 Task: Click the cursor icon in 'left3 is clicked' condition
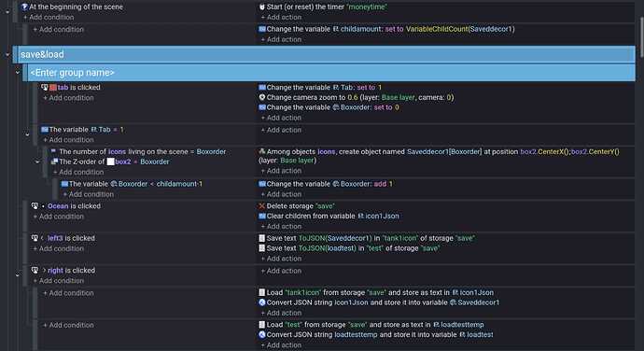[x=35, y=238]
